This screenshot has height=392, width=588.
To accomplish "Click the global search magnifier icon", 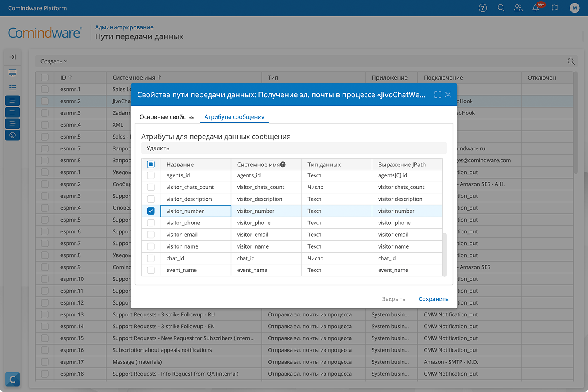I will pos(501,8).
